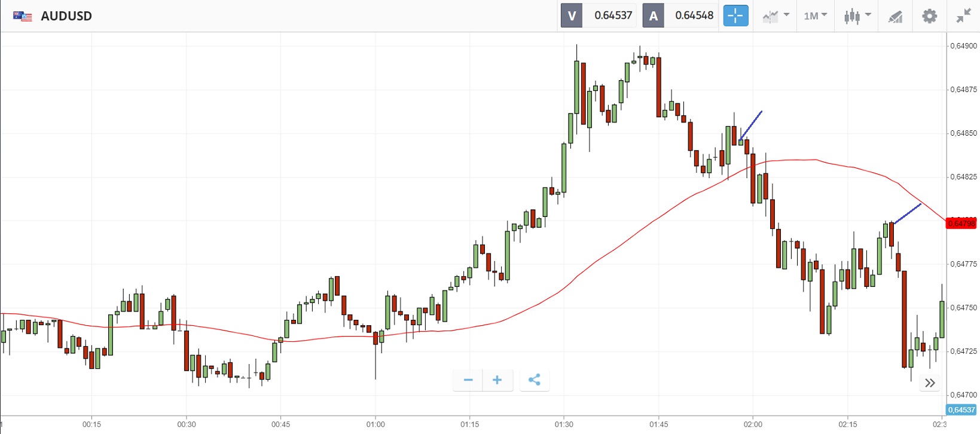Screen dimensions: 980x434
Task: Expand the 1M timeframe selector
Action: (x=815, y=16)
